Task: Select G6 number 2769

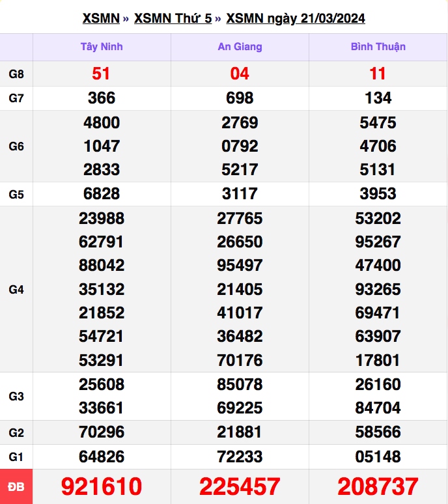Action: click(240, 122)
